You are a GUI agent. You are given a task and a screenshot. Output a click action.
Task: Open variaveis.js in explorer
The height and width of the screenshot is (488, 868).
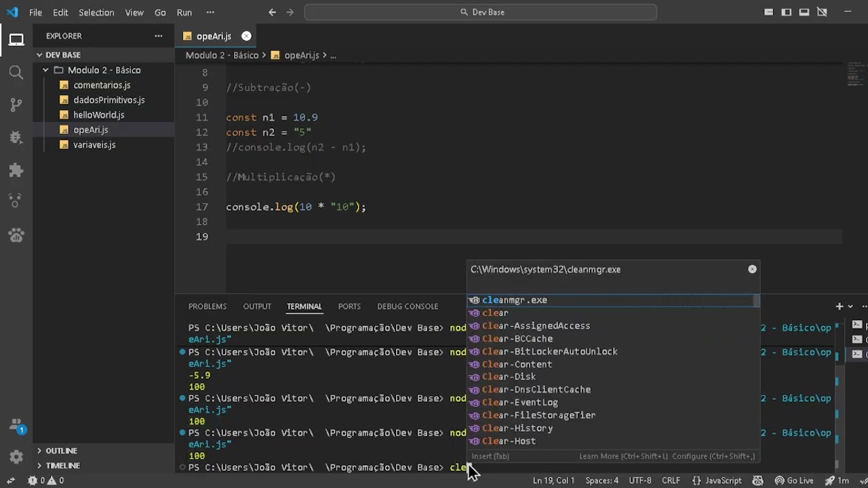[x=94, y=144]
